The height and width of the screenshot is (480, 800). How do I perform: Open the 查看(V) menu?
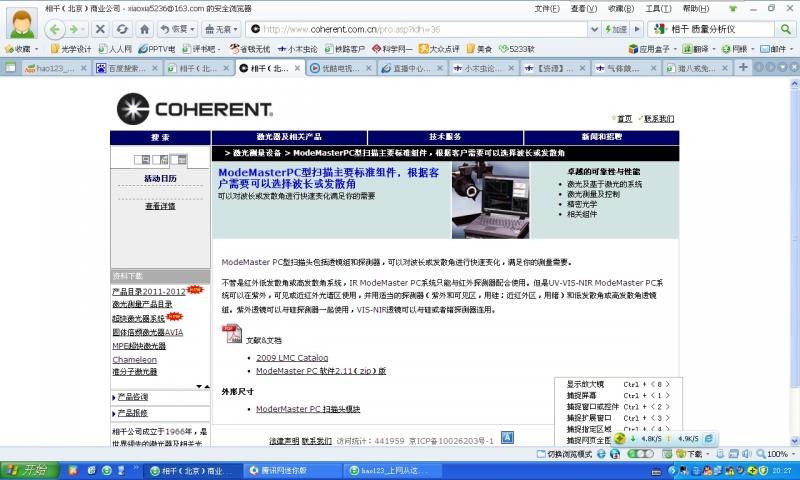pos(584,9)
